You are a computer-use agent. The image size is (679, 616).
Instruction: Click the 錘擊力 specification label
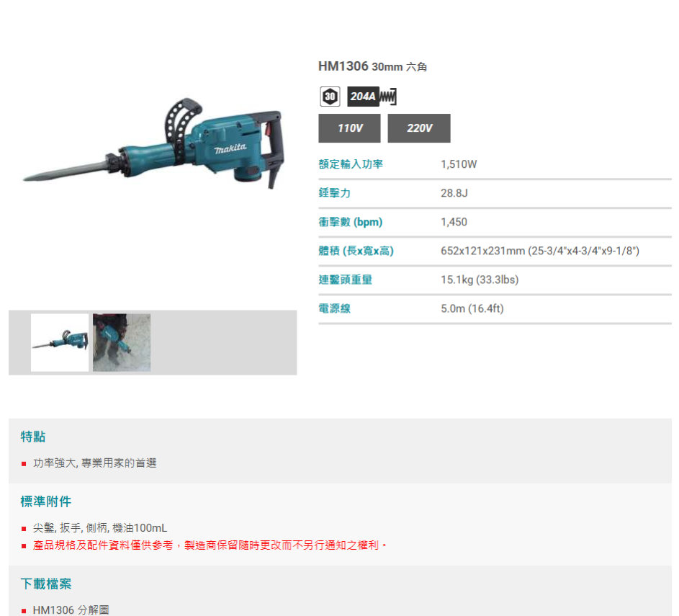click(335, 193)
